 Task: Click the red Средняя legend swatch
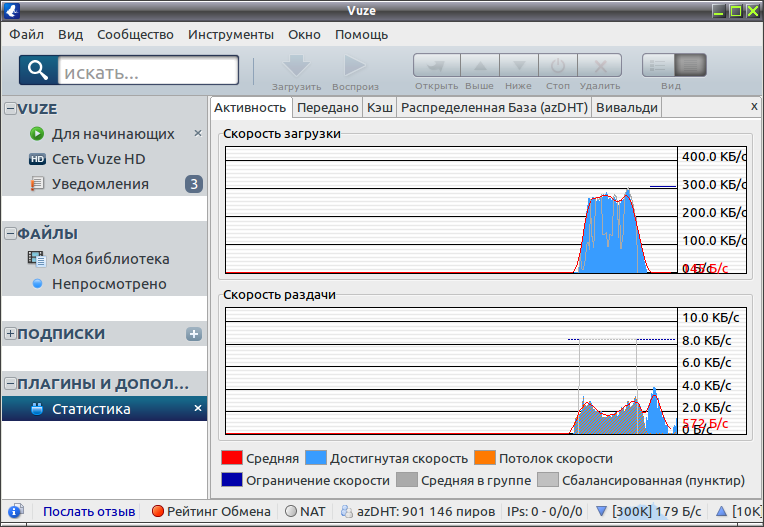click(x=231, y=458)
